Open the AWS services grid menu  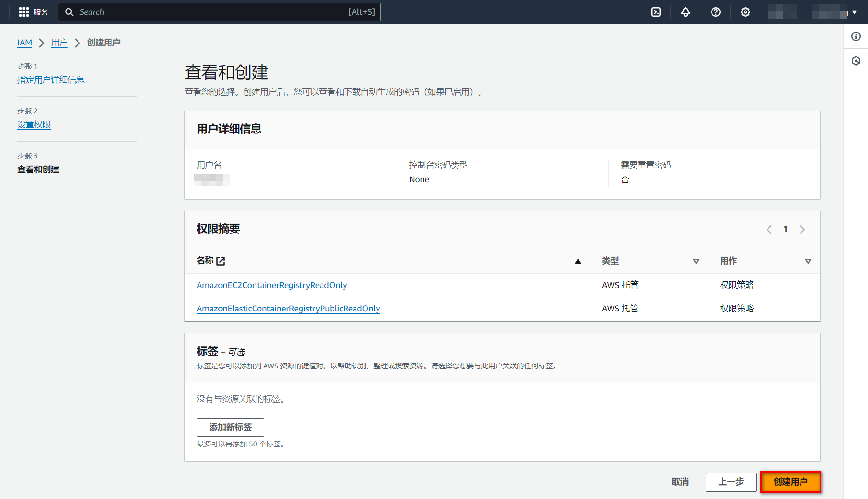pyautogui.click(x=24, y=12)
